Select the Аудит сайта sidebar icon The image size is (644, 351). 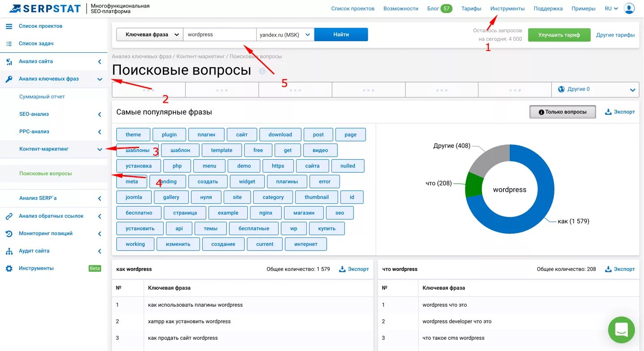9,251
